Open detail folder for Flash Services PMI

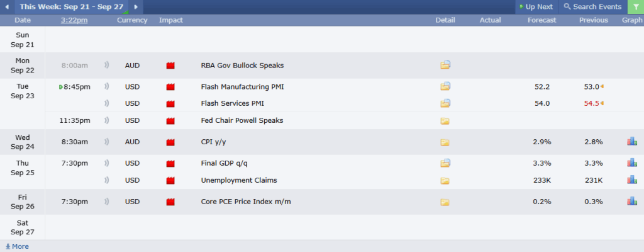(x=445, y=103)
